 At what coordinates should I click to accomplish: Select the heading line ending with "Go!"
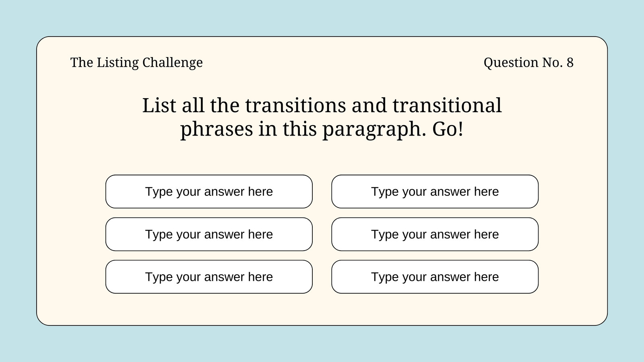tap(322, 130)
